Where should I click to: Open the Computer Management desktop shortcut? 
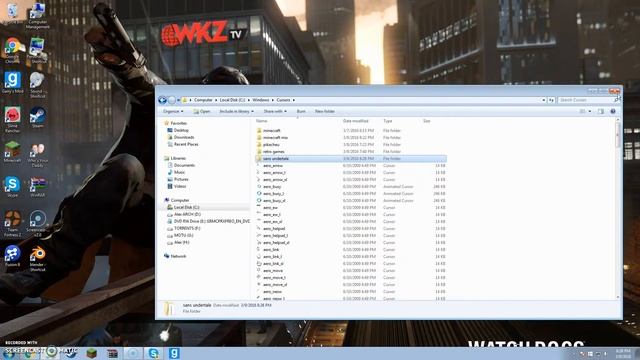pos(37,16)
